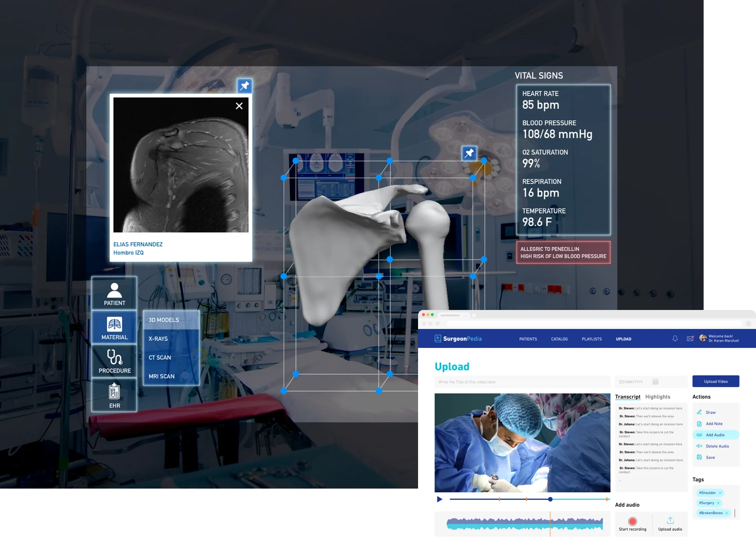Screen dimensions: 756x544
Task: Go to PATIENTS in SurgeonPedia navigation
Action: [x=528, y=339]
